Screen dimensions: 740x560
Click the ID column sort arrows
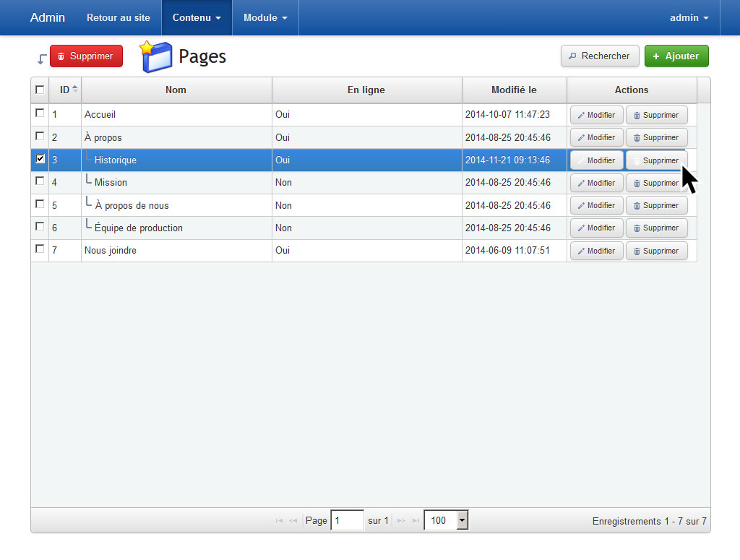(x=75, y=90)
